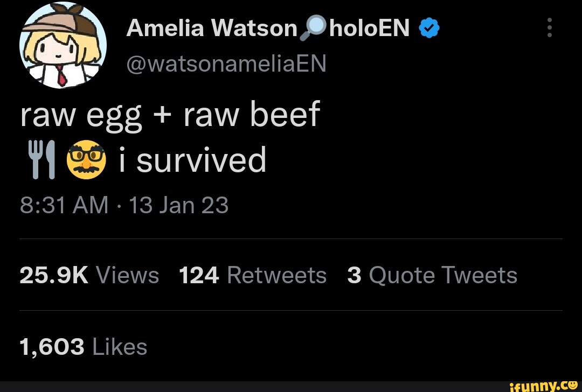Open the tweet timestamp 8:31 AM
This screenshot has height=392, width=582.
[x=64, y=205]
